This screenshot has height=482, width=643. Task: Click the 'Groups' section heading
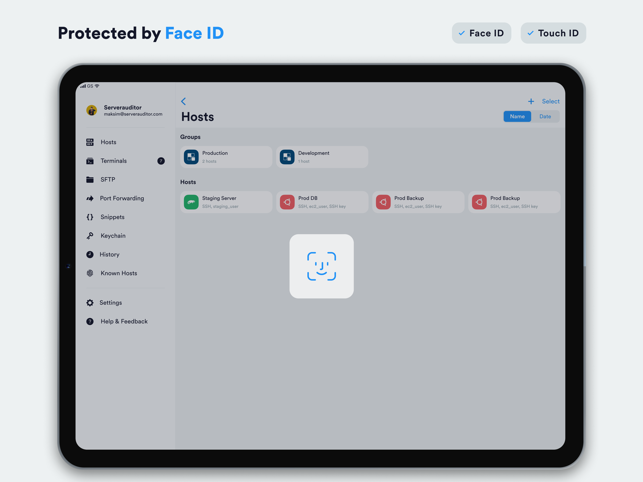190,137
